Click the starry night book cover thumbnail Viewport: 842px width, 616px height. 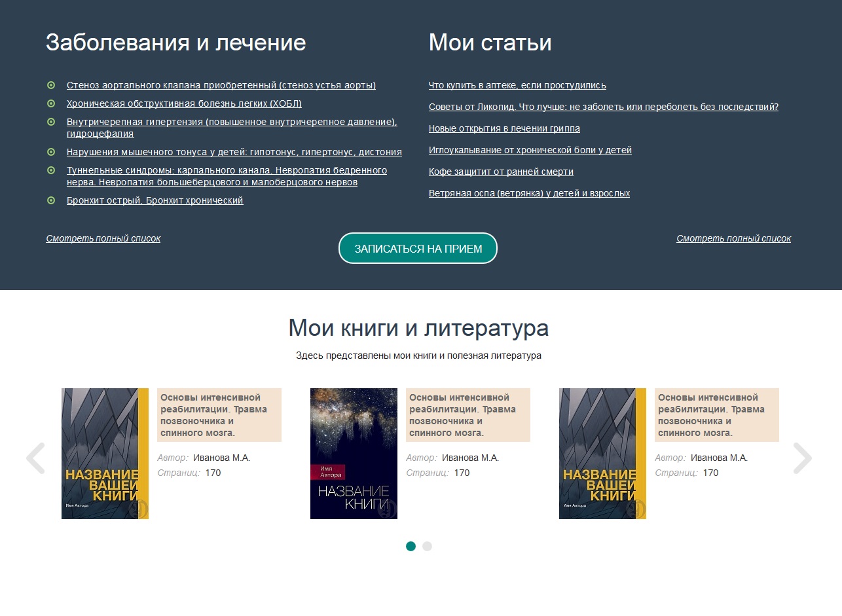(354, 453)
